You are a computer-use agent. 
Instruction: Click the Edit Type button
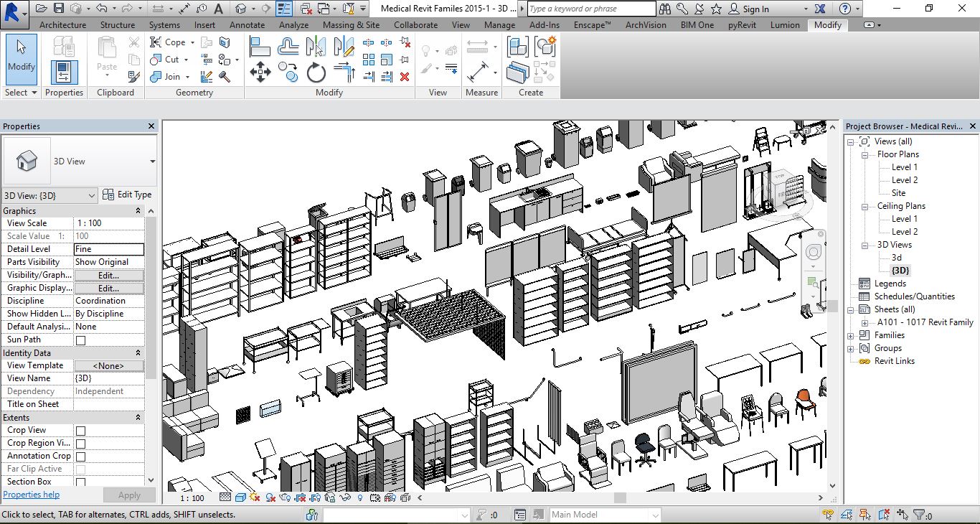(x=127, y=195)
